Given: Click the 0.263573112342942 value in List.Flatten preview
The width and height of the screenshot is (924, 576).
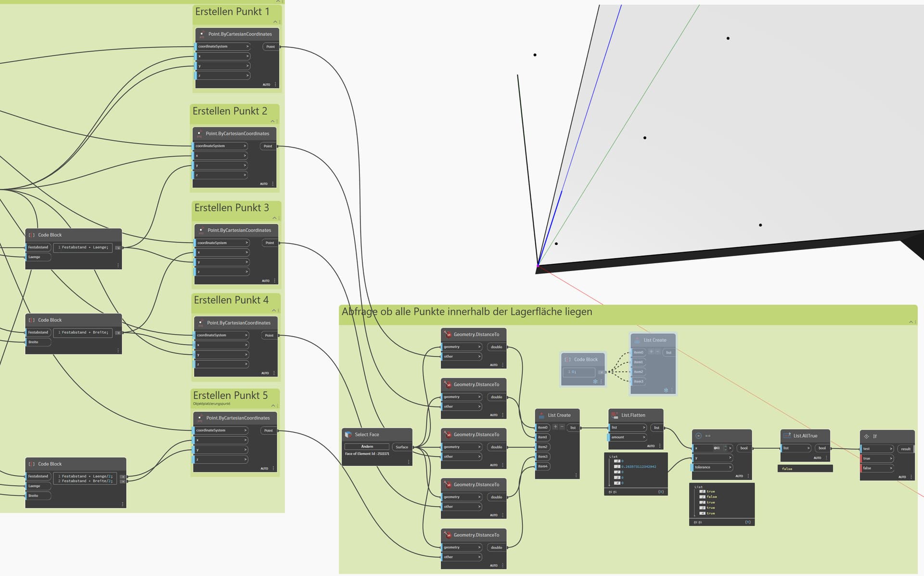Looking at the screenshot, I should [639, 467].
